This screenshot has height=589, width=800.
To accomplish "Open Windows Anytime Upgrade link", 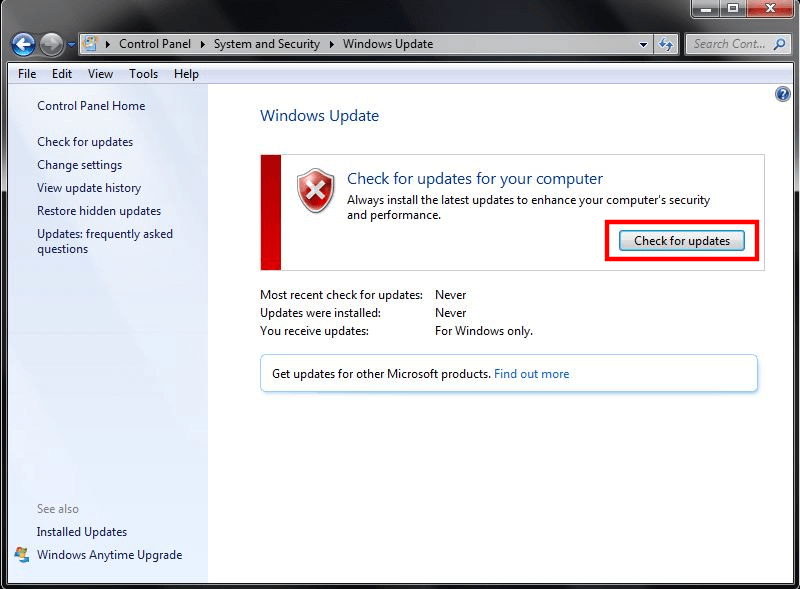I will 109,555.
